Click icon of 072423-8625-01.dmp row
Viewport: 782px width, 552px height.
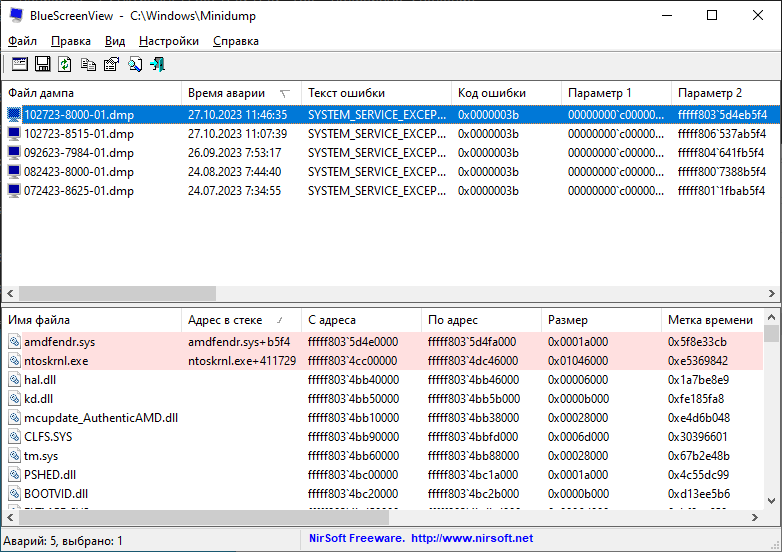(x=14, y=190)
